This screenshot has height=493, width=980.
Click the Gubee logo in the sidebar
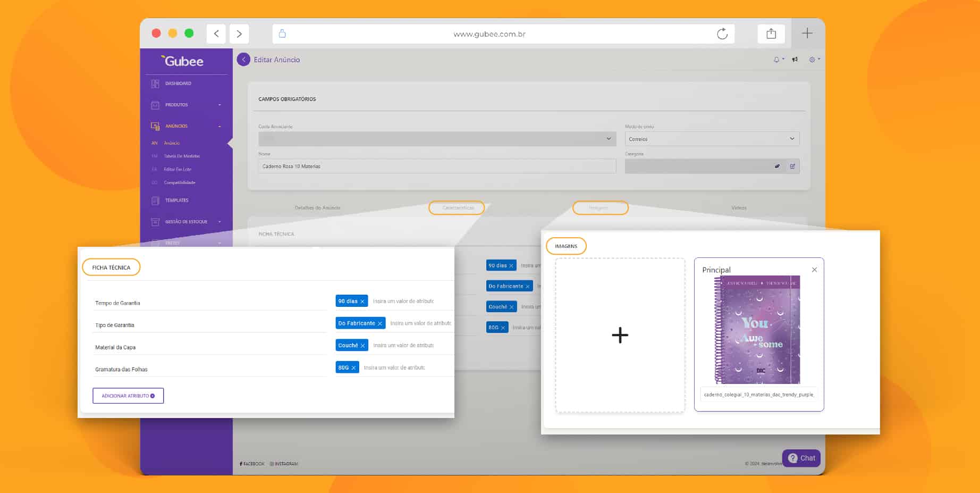(182, 61)
